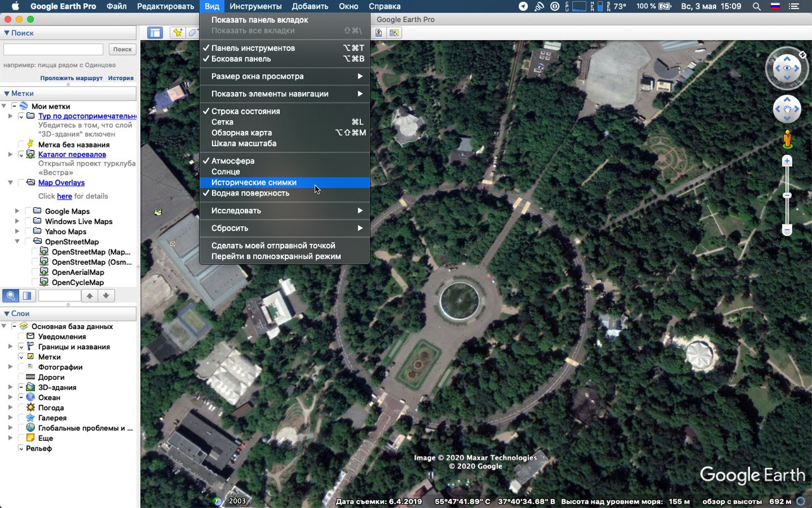The image size is (812, 508).
Task: Click the save image toolbar icon
Action: pos(379,32)
